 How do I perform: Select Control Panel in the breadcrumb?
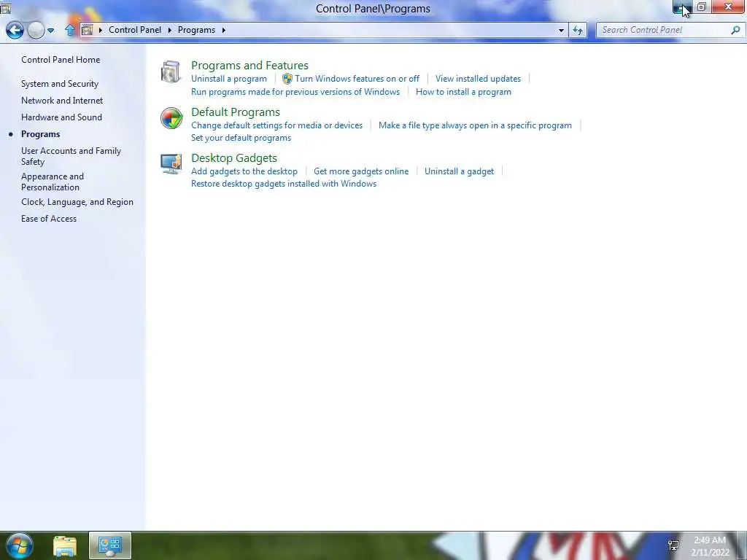135,30
